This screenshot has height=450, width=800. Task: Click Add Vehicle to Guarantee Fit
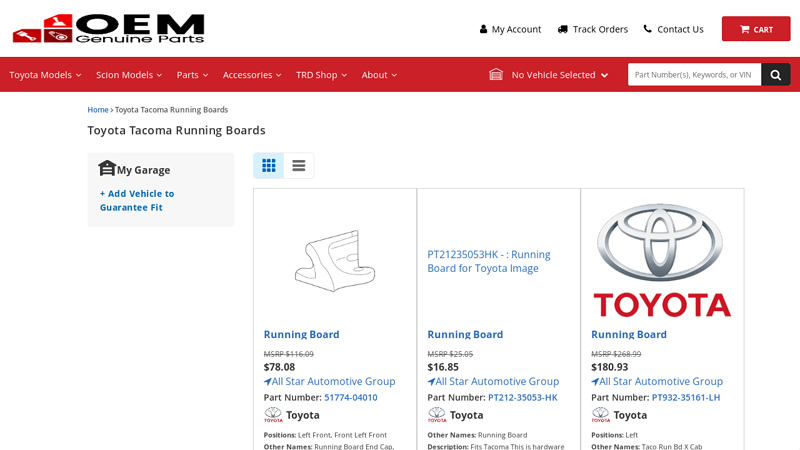(x=137, y=200)
